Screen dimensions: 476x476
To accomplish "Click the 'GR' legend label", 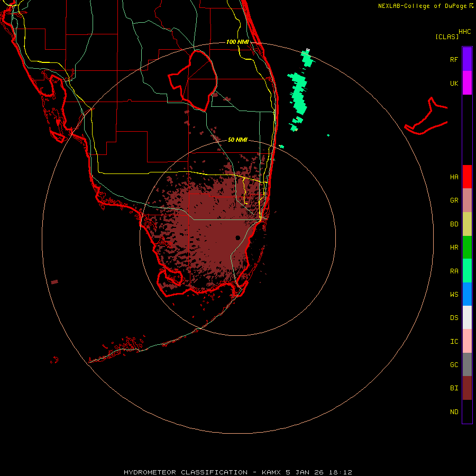I will click(454, 200).
